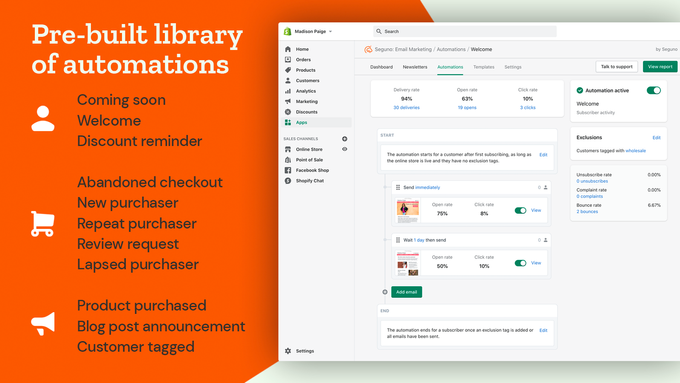The width and height of the screenshot is (680, 383).
Task: Open Analytics via its bar-chart icon
Action: [288, 91]
